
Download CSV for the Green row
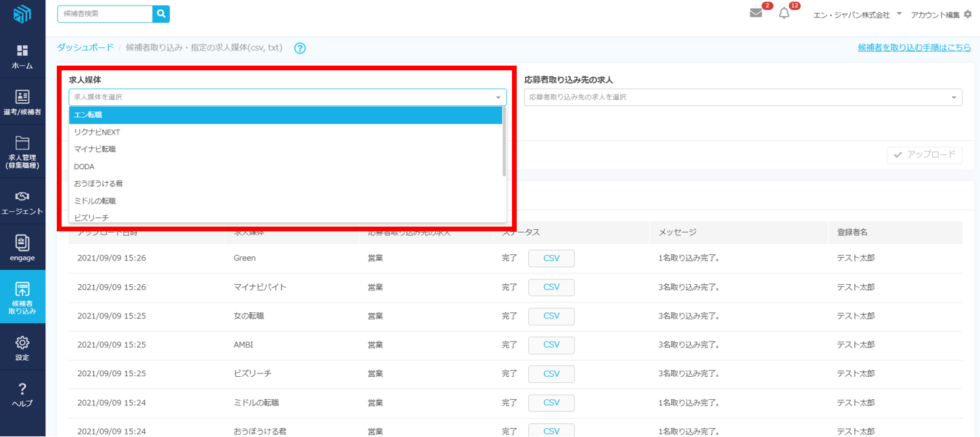tap(551, 258)
